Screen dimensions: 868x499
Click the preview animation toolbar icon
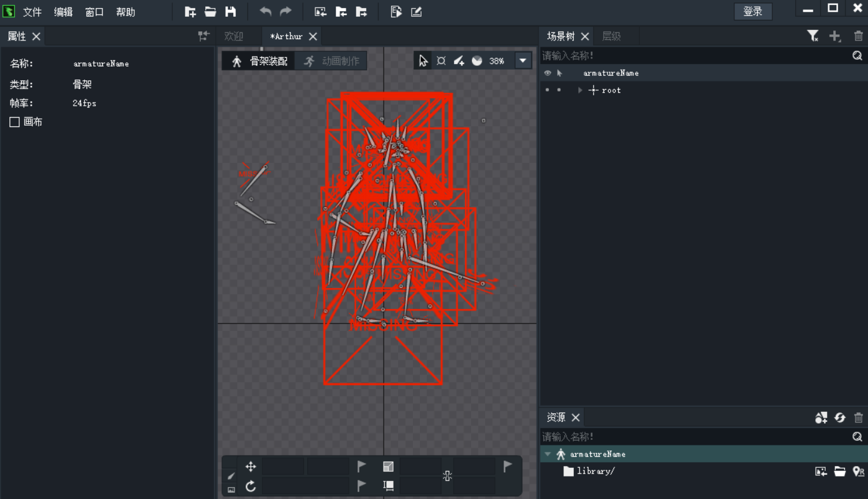396,12
